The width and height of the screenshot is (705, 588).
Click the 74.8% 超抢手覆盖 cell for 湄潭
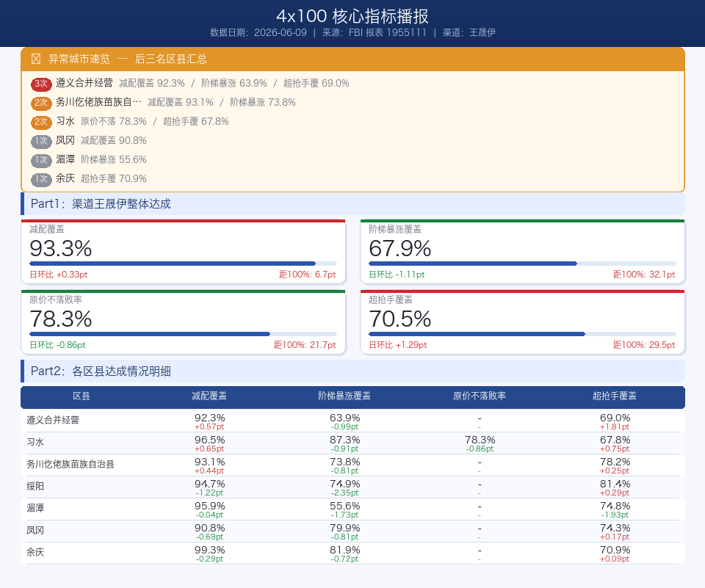pos(615,507)
